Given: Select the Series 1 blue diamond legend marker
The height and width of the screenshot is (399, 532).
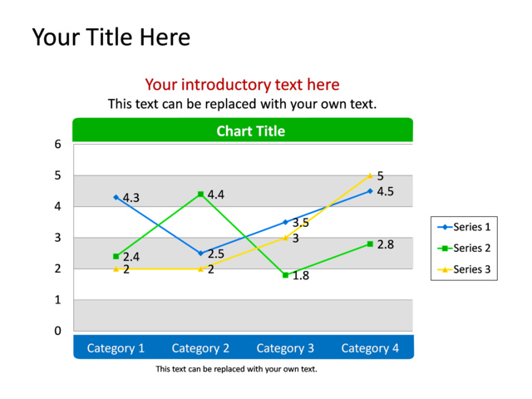Looking at the screenshot, I should click(x=445, y=227).
